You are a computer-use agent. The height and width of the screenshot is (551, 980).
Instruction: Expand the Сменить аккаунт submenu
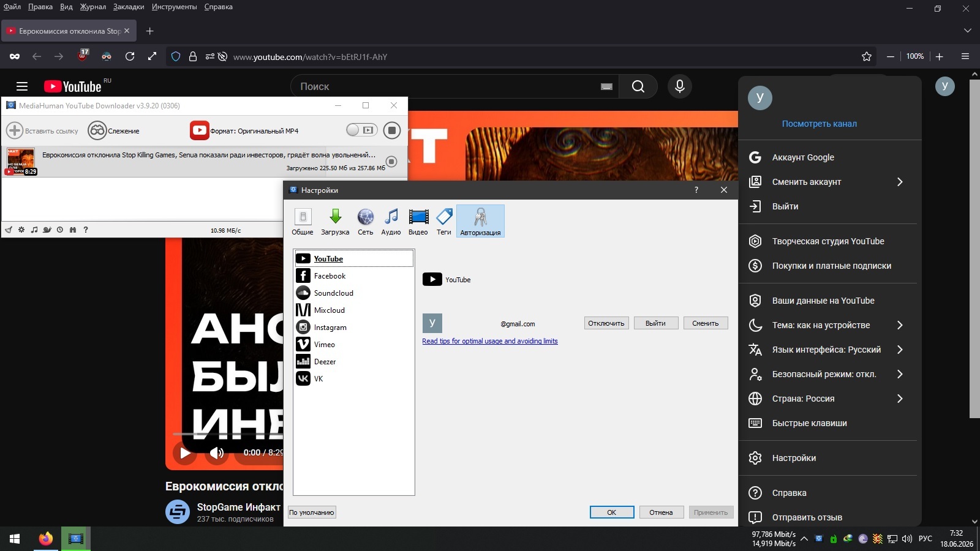pos(827,182)
